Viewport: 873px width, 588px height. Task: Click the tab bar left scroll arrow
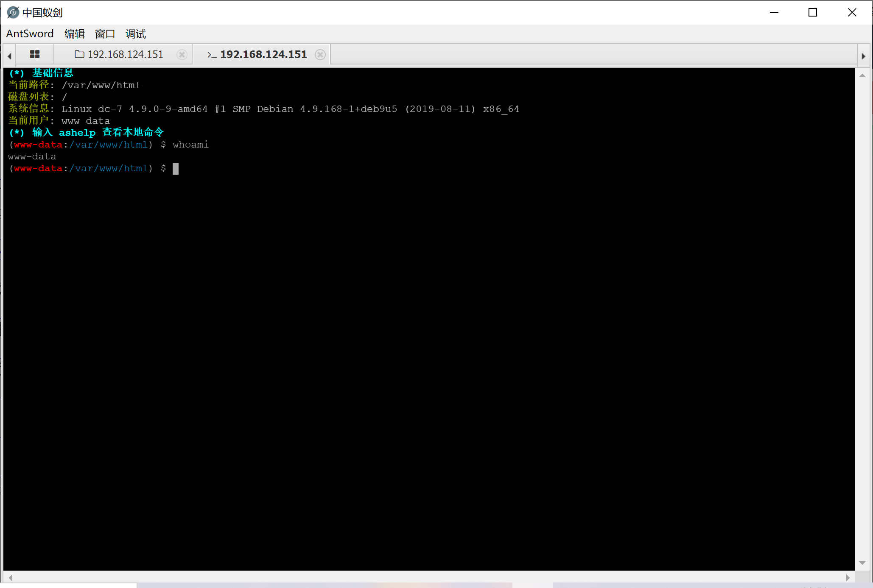click(x=9, y=56)
